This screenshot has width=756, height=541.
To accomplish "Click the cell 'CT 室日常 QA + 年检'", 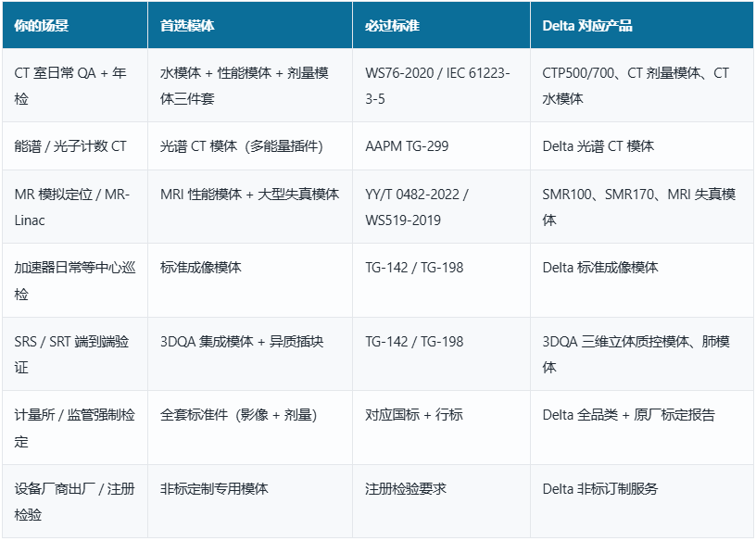I will pyautogui.click(x=75, y=85).
